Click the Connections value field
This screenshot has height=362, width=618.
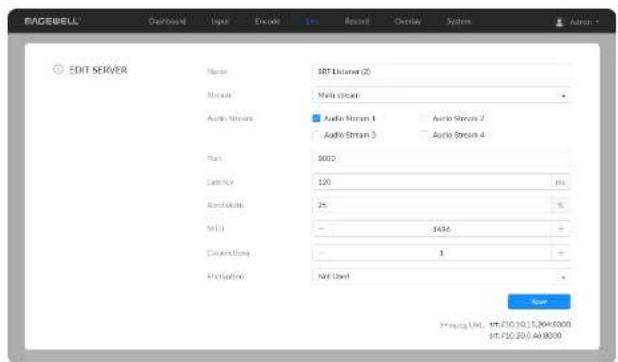(441, 253)
